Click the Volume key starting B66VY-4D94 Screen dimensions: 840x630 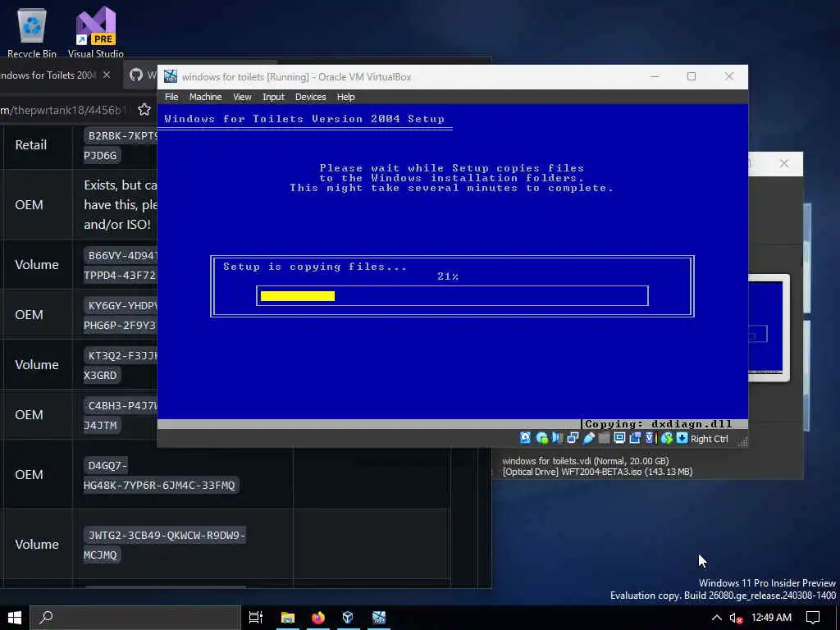121,265
